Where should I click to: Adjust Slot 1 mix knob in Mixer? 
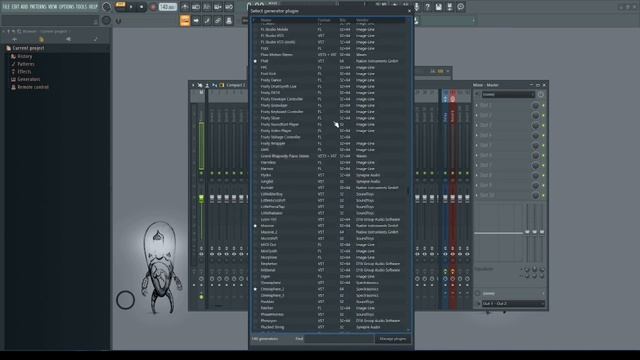(x=536, y=105)
